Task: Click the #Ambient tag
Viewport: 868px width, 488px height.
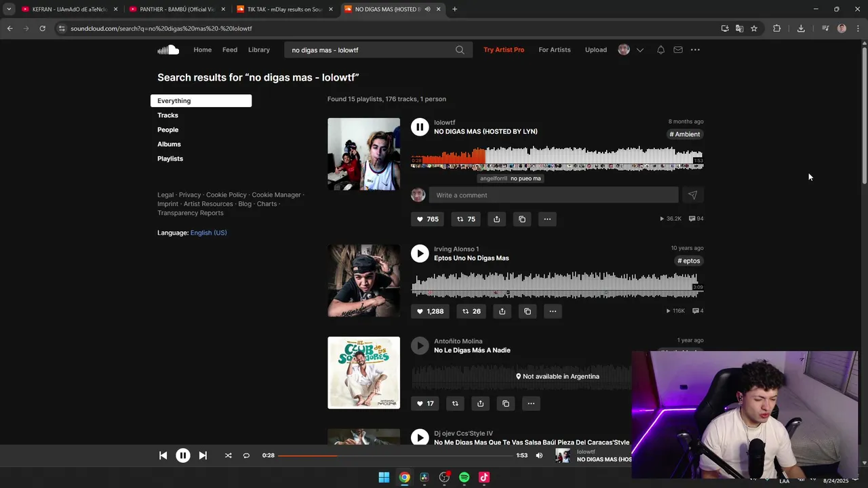Action: coord(685,134)
